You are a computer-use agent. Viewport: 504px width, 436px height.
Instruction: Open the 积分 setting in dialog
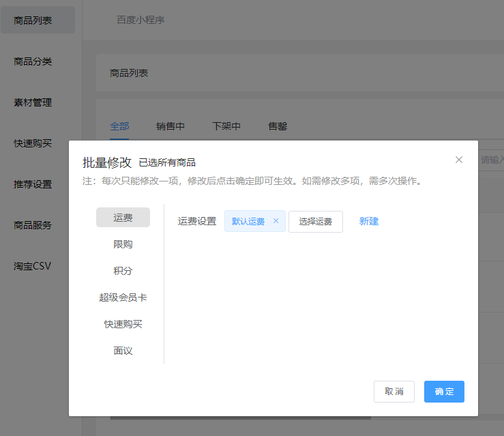click(x=123, y=271)
